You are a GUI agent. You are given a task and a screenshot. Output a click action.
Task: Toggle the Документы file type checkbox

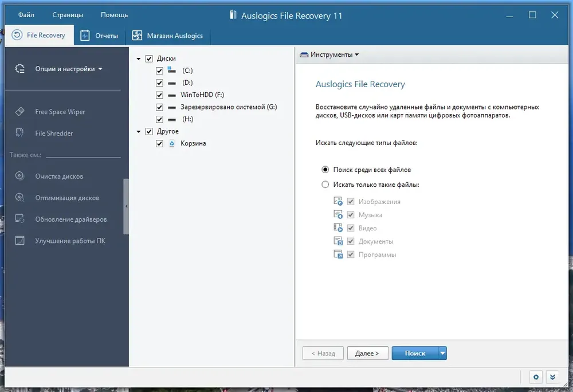351,241
